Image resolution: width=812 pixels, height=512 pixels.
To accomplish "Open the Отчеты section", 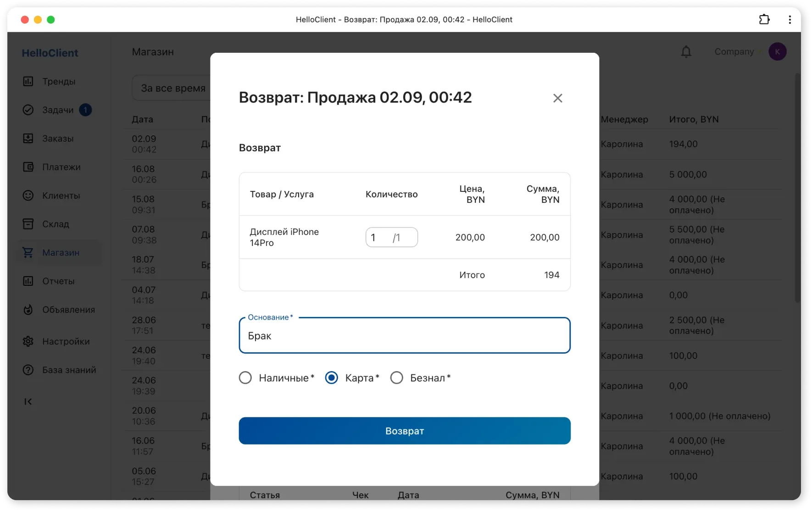I will pyautogui.click(x=59, y=281).
